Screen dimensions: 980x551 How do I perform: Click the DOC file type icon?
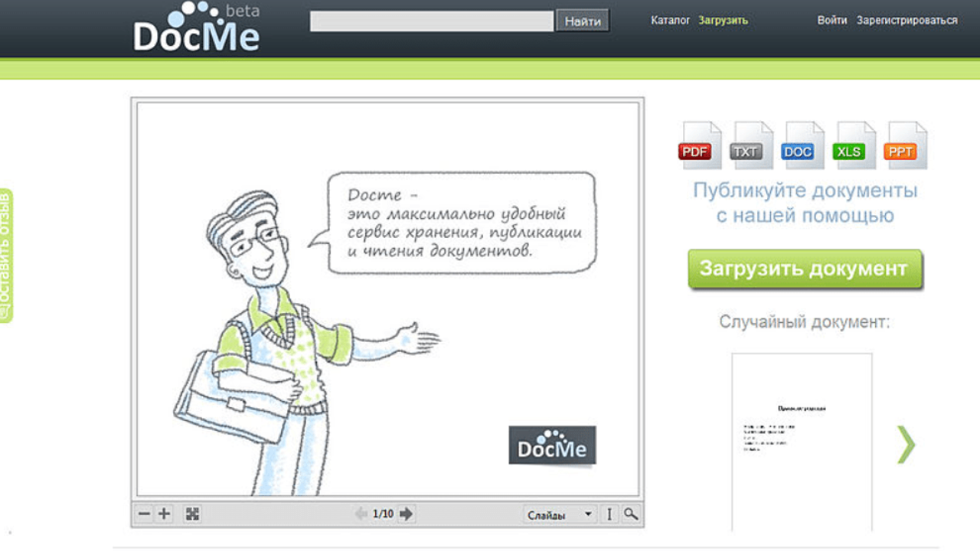coord(802,145)
